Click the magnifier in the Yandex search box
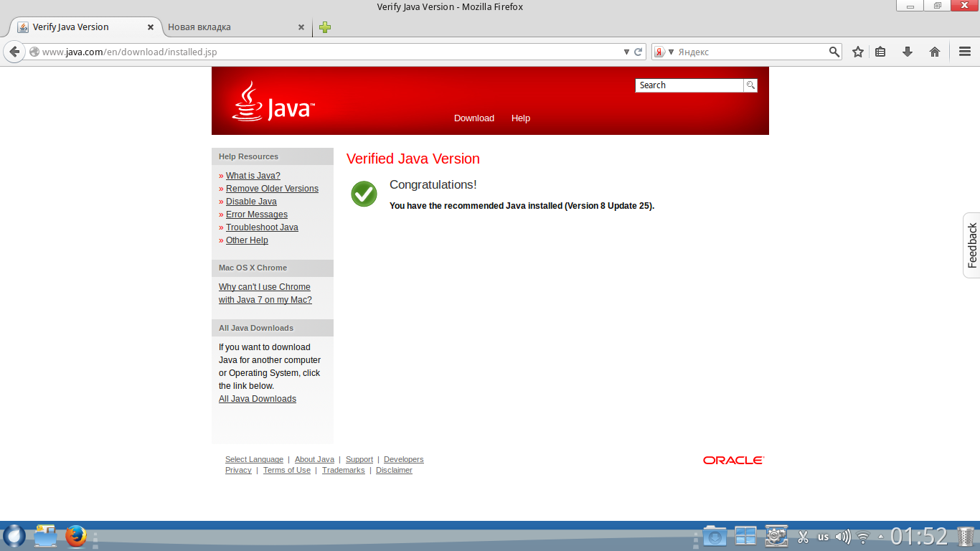 [834, 52]
